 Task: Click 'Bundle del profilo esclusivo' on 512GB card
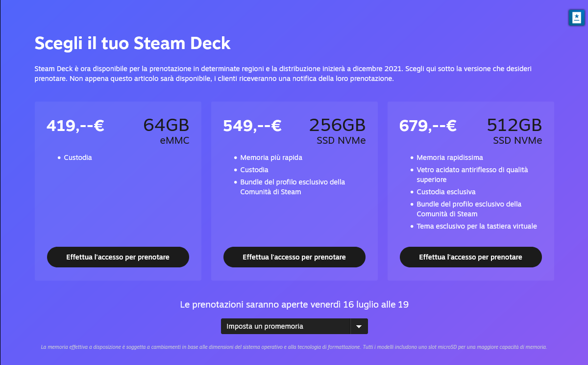pyautogui.click(x=469, y=209)
